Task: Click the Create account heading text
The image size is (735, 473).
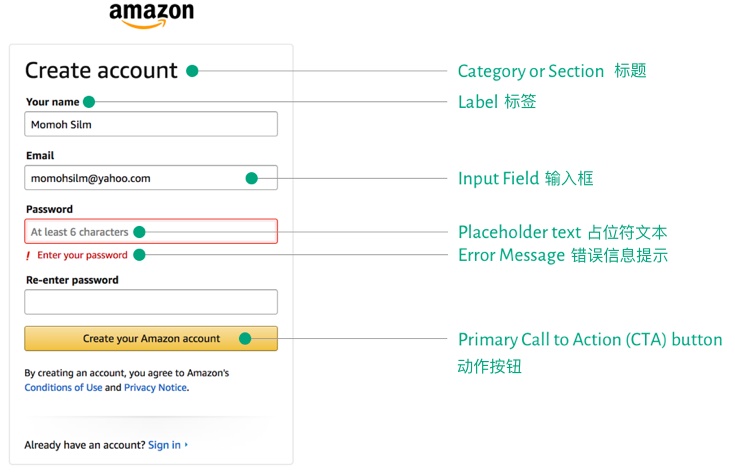Action: 101,71
